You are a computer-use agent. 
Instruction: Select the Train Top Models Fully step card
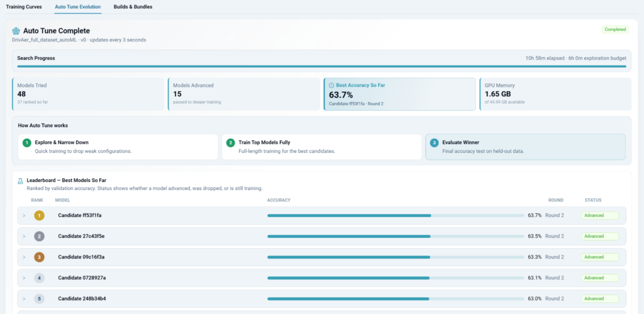(321, 147)
